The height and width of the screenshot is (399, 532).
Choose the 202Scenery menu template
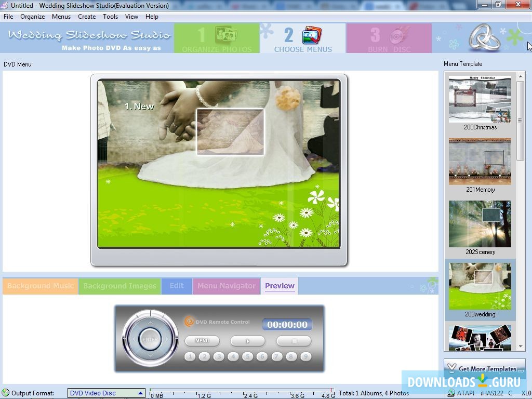480,228
